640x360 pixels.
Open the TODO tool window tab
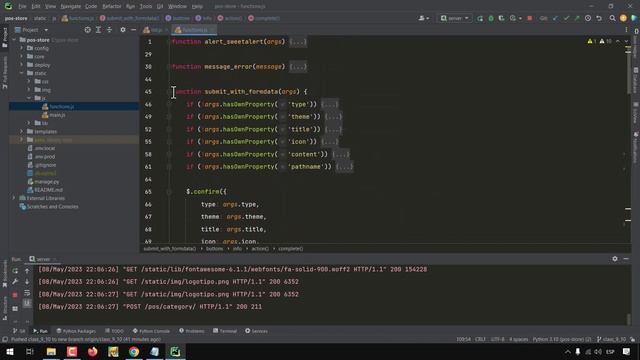114,331
